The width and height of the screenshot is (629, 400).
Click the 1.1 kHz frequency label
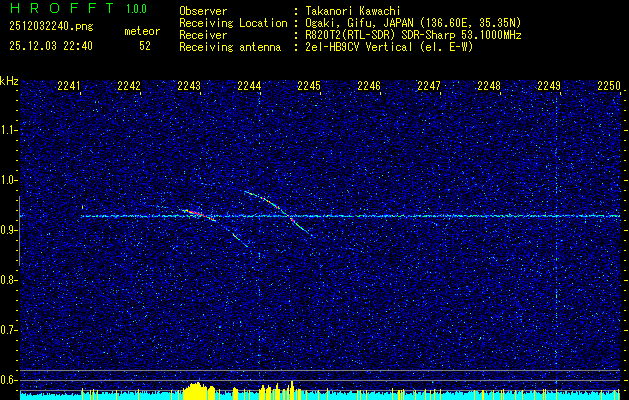pyautogui.click(x=9, y=130)
